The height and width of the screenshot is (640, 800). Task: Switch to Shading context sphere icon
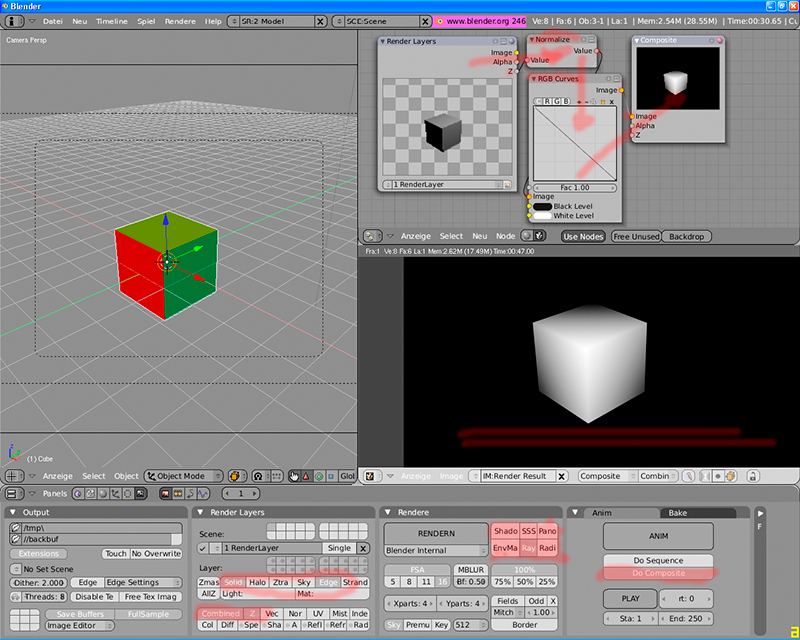(x=103, y=494)
